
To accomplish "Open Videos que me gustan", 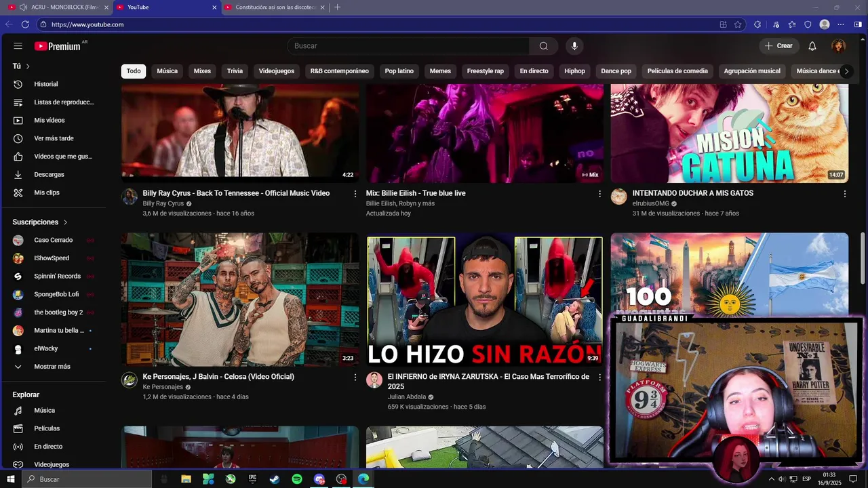I will pos(53,157).
